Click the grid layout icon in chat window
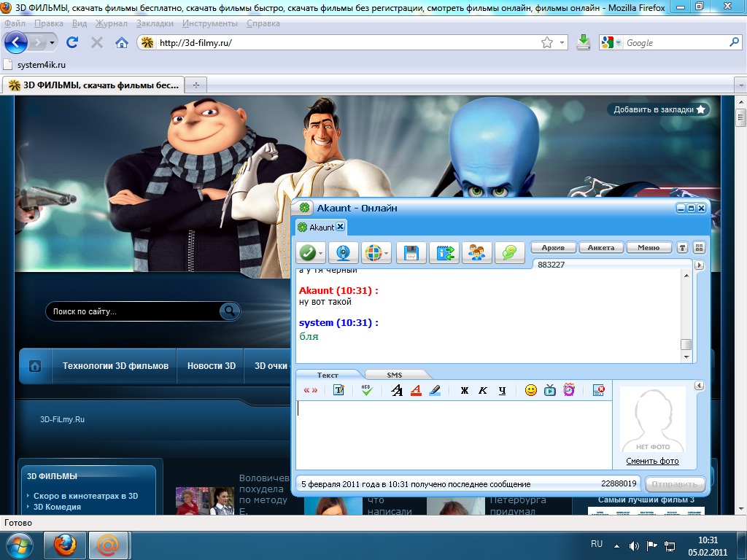Screen dimensions: 747x560 point(699,248)
